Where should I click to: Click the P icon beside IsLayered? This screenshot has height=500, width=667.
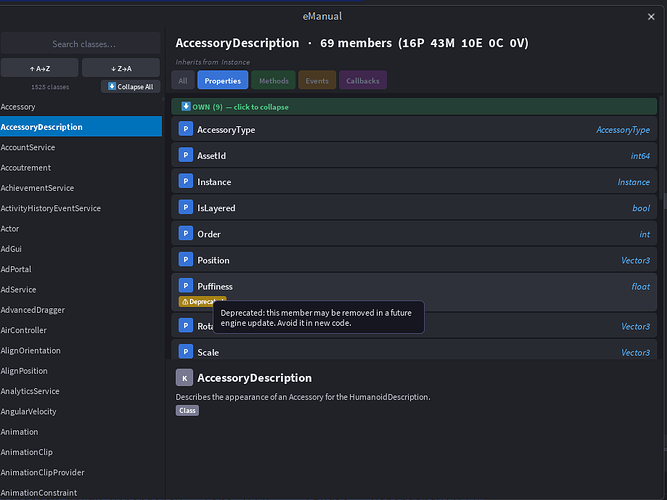[x=185, y=207]
